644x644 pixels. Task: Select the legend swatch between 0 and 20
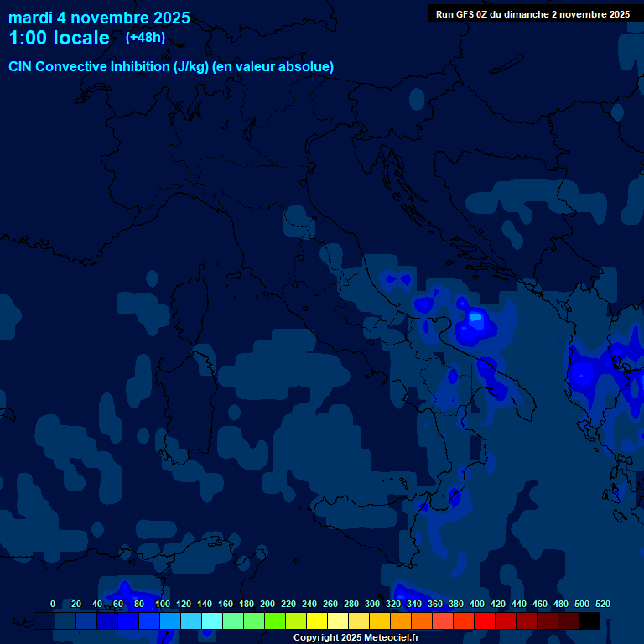click(x=65, y=621)
